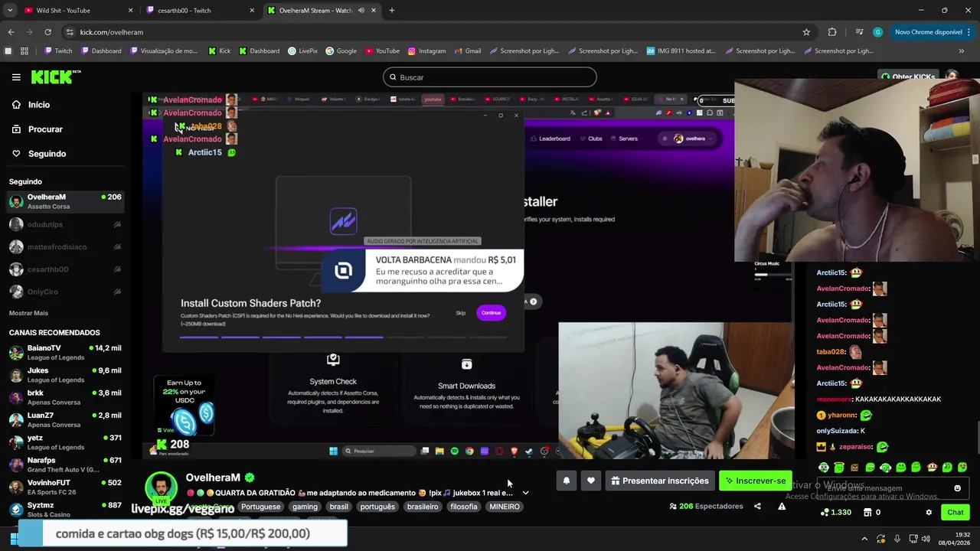
Task: Open channel points 1.330 icon
Action: pos(836,512)
